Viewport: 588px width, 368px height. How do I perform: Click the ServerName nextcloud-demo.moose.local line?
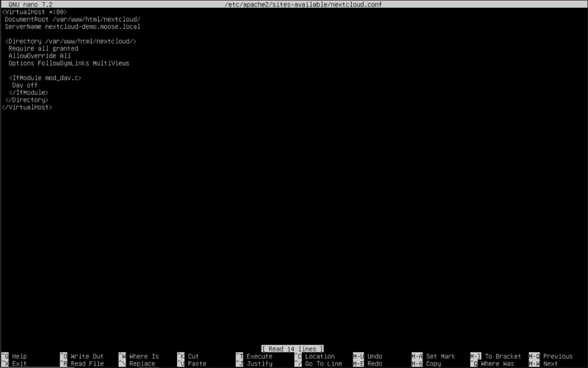[x=73, y=27]
